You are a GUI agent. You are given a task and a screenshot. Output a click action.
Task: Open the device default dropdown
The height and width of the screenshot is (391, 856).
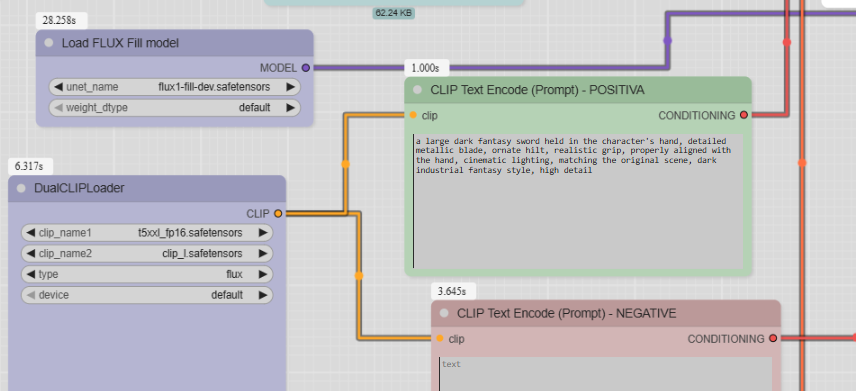coord(147,295)
